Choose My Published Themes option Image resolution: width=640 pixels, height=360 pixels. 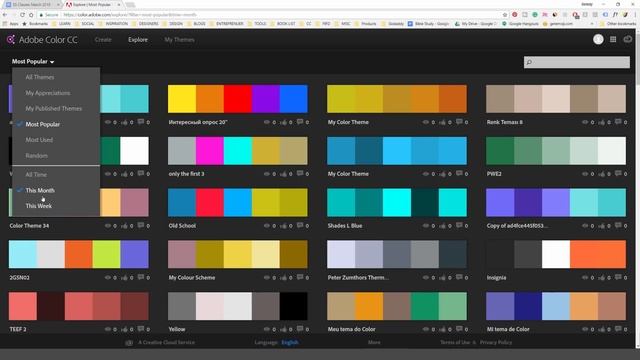click(53, 109)
